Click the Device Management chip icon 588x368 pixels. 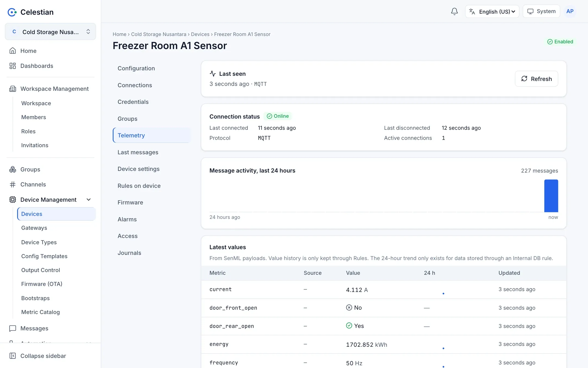point(13,200)
